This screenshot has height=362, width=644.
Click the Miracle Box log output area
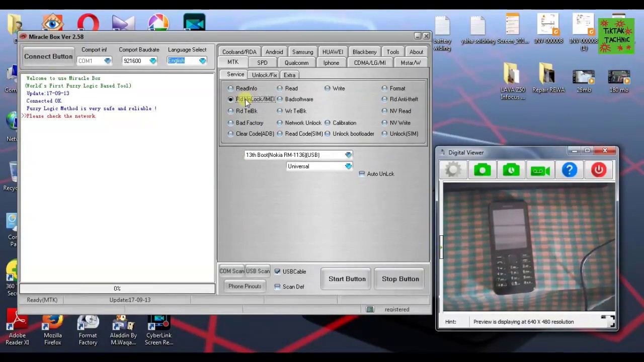[117, 177]
